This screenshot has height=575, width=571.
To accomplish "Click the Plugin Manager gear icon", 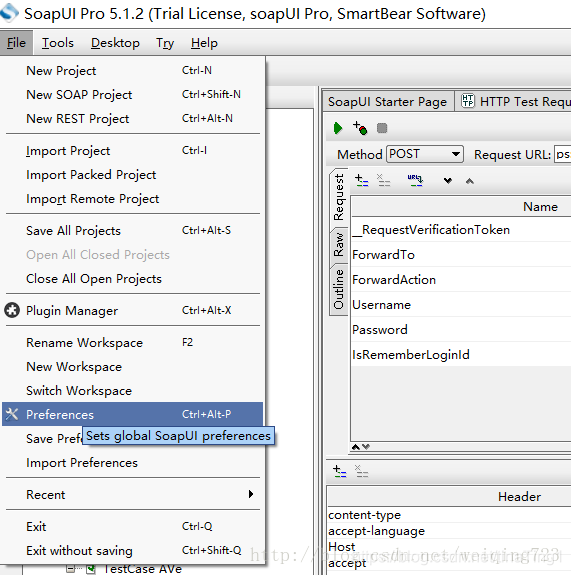I will (12, 310).
